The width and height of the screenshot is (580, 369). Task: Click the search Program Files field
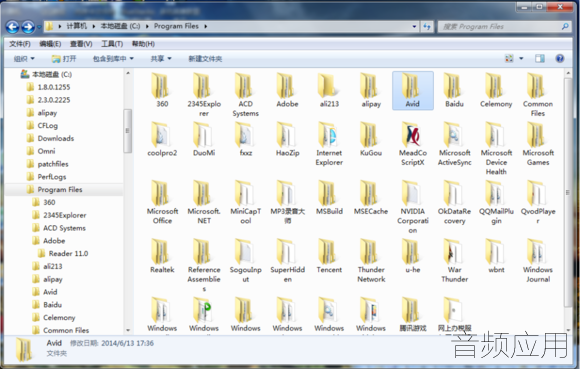tap(504, 27)
